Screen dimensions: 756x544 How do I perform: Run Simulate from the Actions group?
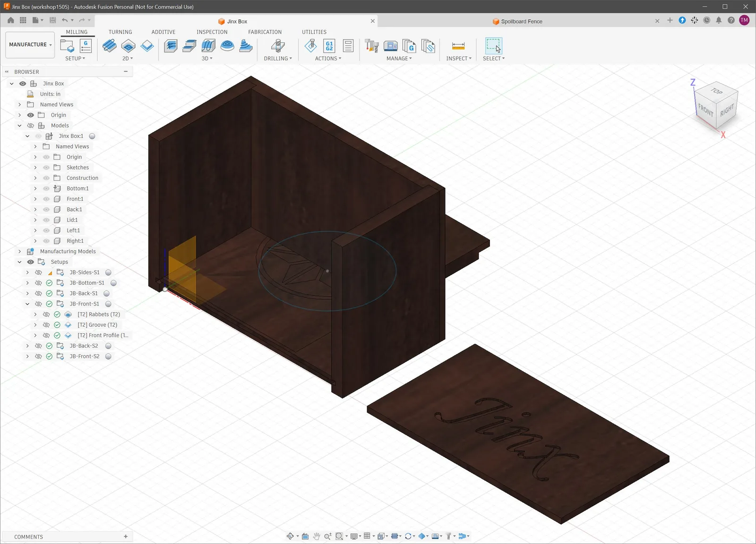pyautogui.click(x=310, y=46)
